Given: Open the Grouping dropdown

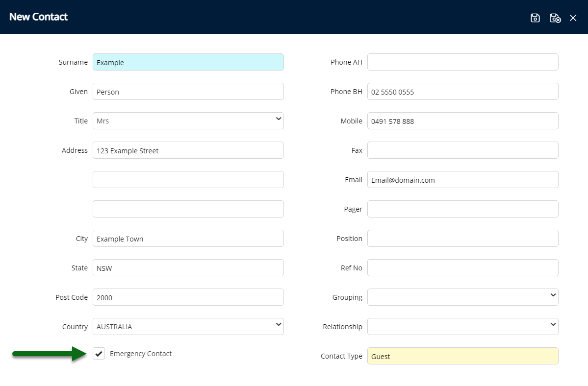Looking at the screenshot, I should coord(462,297).
